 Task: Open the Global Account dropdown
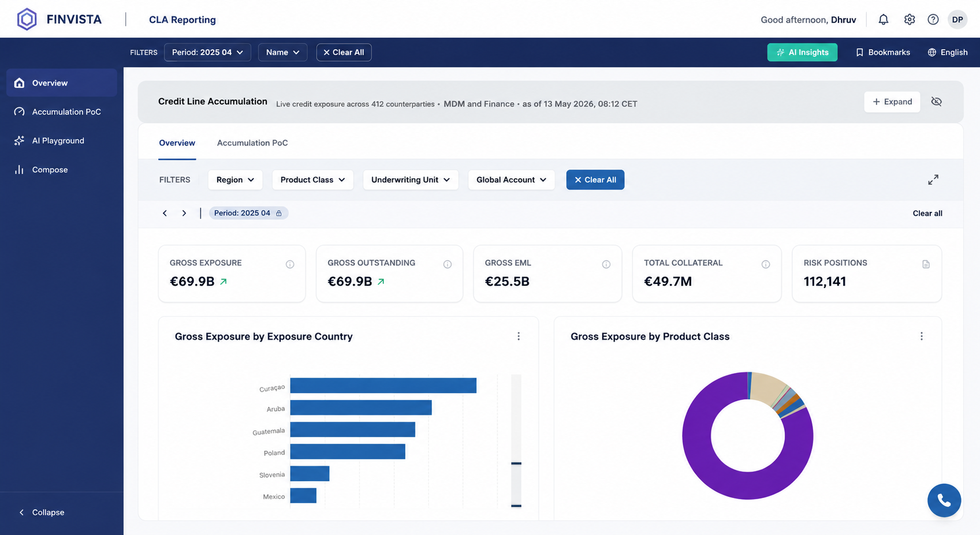tap(511, 179)
